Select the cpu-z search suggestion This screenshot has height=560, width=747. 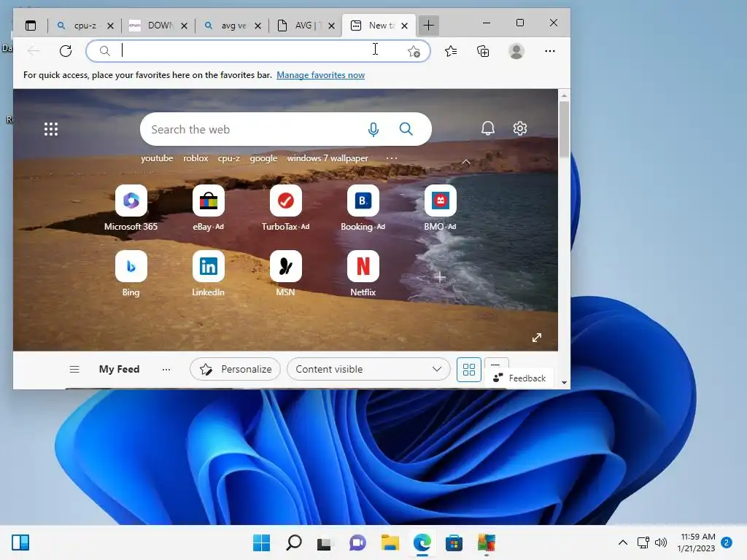coord(229,158)
